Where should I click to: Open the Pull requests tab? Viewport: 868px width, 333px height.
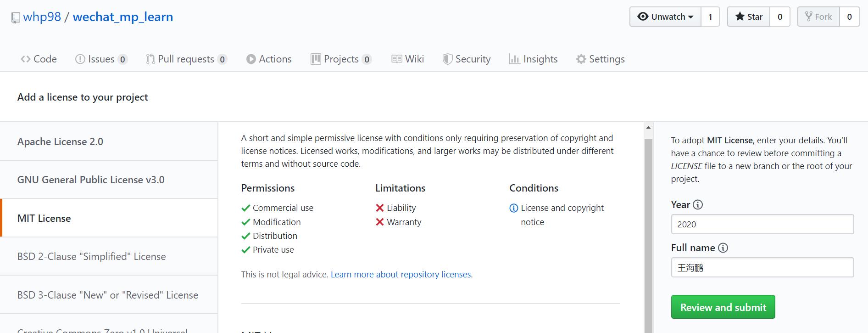186,59
